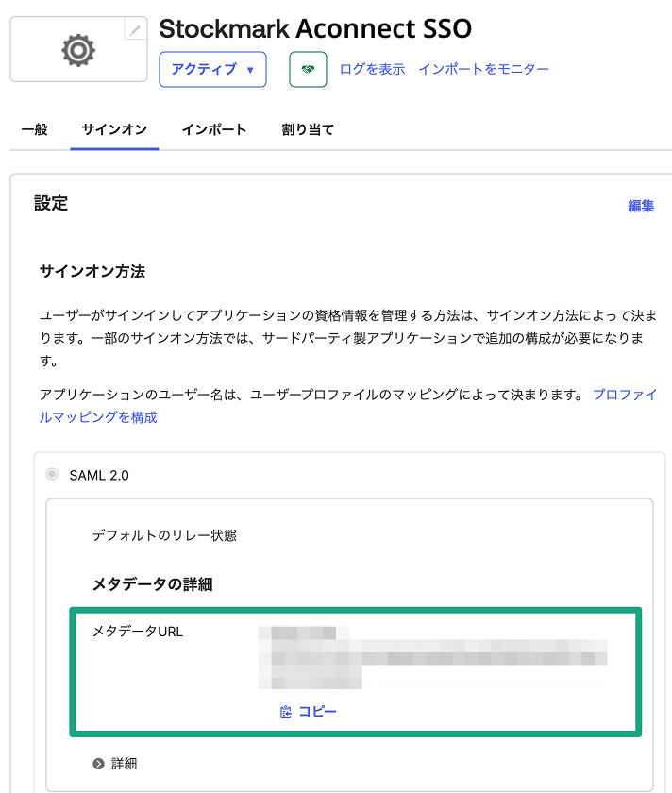Open the インポートをモニター link
672x793 pixels.
[483, 69]
